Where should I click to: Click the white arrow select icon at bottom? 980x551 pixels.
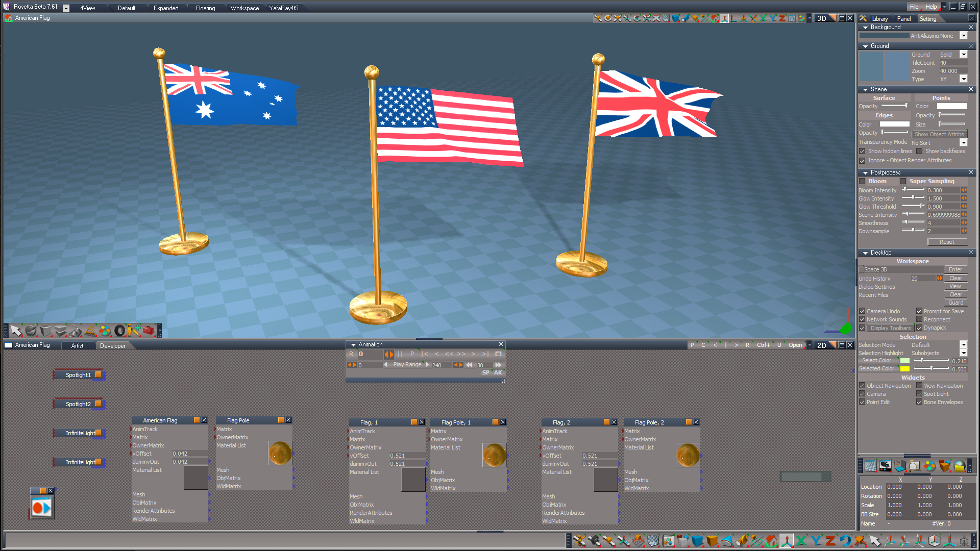tap(875, 540)
